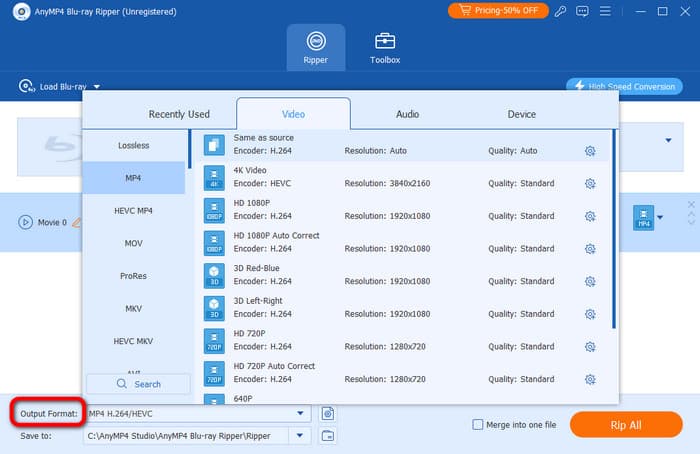Viewport: 700px width, 454px height.
Task: Choose the 4K Video preset text
Action: click(250, 171)
